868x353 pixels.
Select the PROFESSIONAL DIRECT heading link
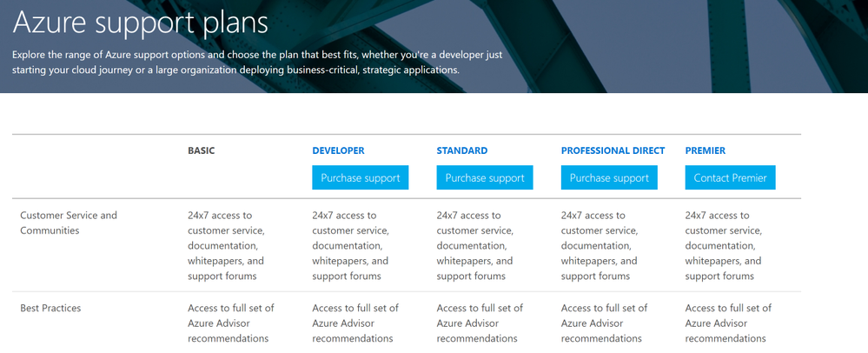pos(613,150)
